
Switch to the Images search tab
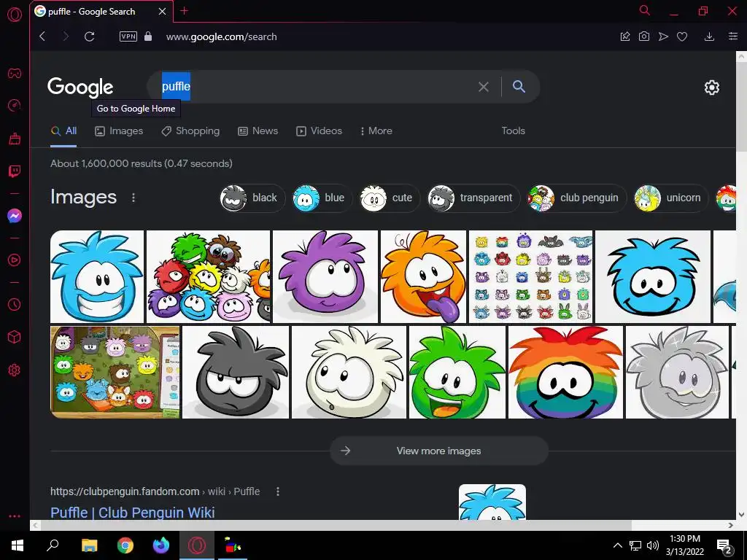click(119, 131)
